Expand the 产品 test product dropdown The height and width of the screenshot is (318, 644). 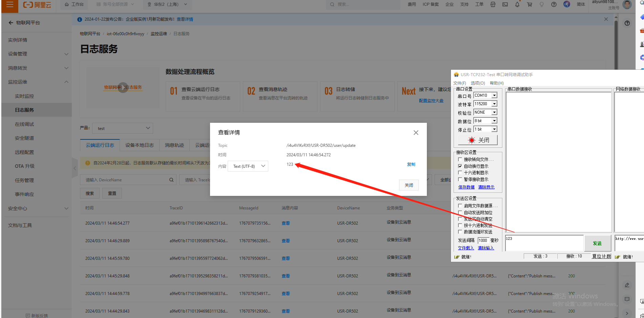tap(123, 128)
